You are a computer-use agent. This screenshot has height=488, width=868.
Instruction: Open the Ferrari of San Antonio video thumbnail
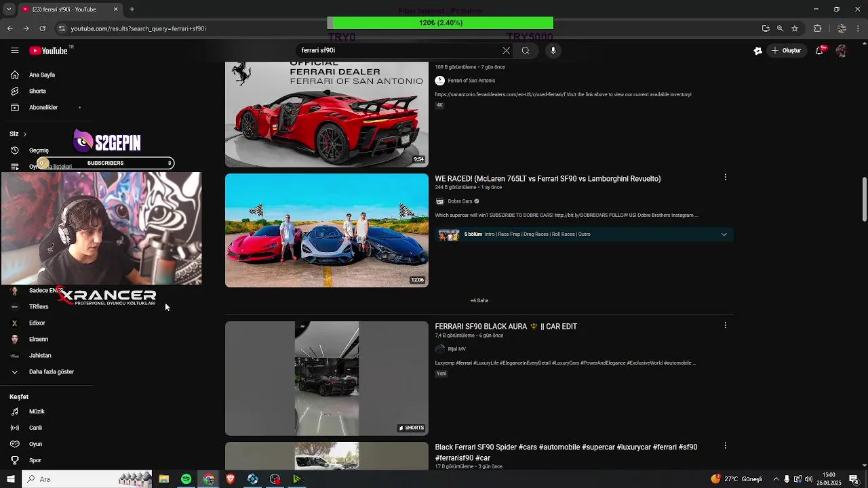327,114
